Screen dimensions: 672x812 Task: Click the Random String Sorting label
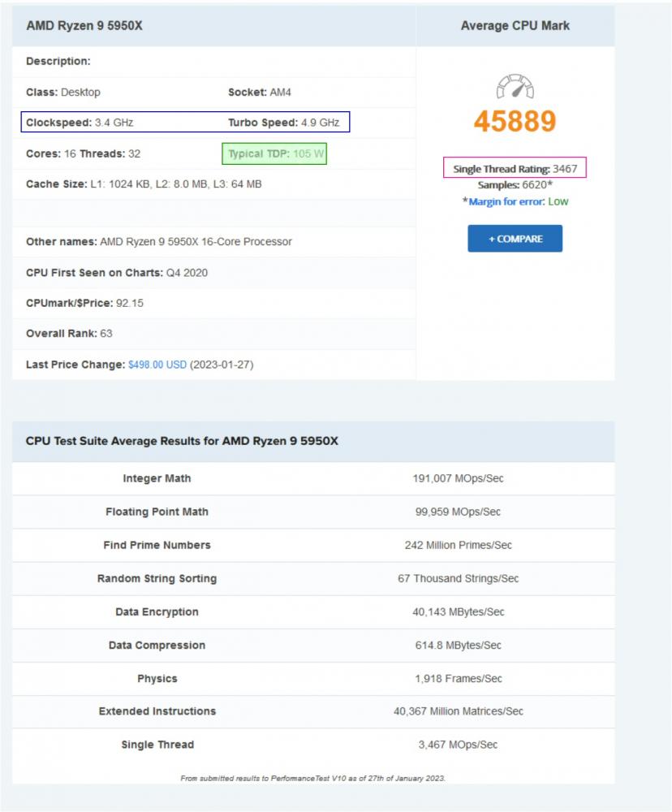(157, 578)
